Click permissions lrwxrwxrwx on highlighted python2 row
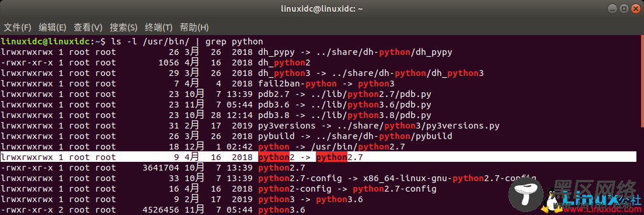This screenshot has height=215, width=644. (27, 157)
